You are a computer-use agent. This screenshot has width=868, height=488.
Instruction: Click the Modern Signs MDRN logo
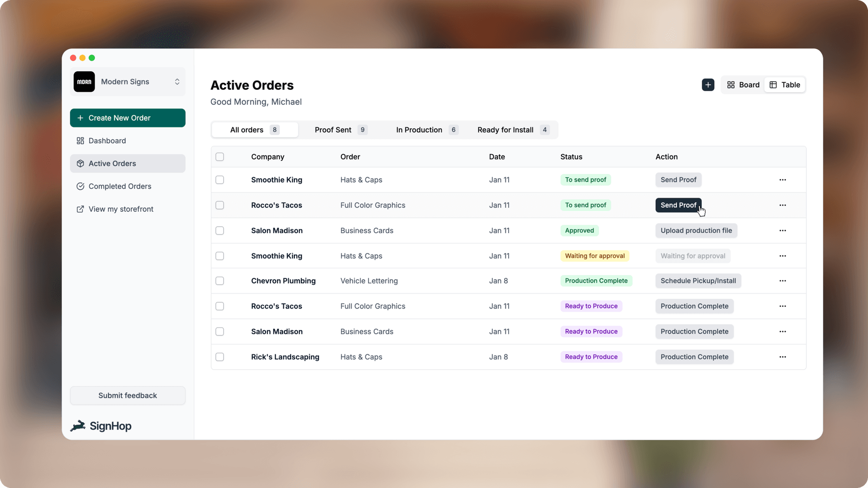click(x=84, y=82)
